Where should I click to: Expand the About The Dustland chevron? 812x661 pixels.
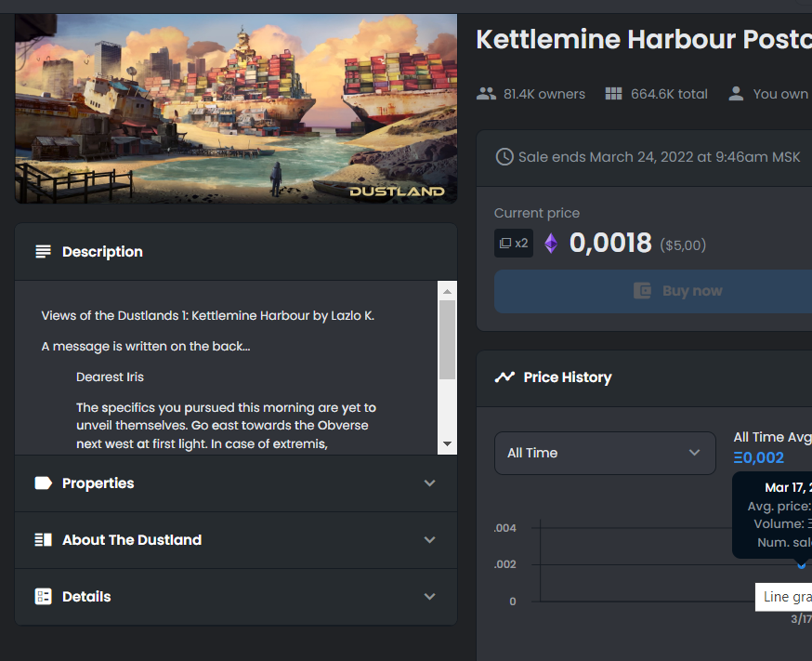pos(429,540)
